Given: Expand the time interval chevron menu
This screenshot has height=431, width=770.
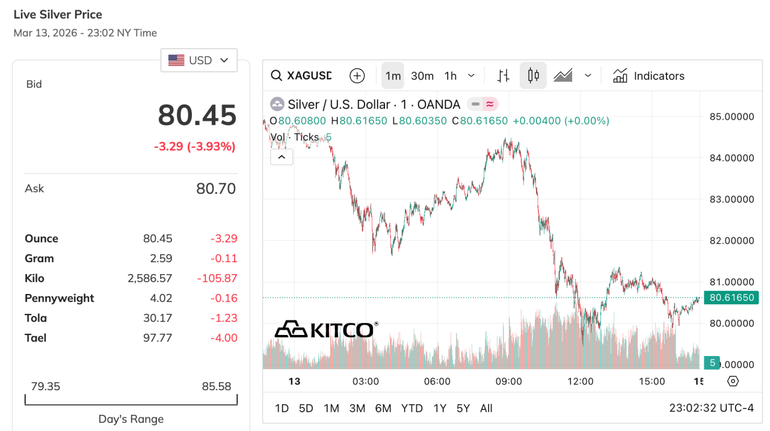Looking at the screenshot, I should click(472, 76).
